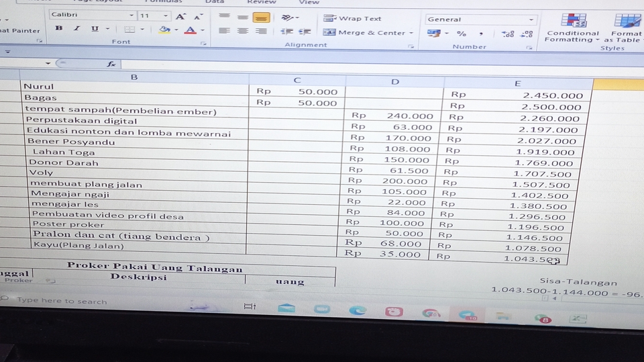
Task: Click the Orientation text rotation icon
Action: point(287,17)
